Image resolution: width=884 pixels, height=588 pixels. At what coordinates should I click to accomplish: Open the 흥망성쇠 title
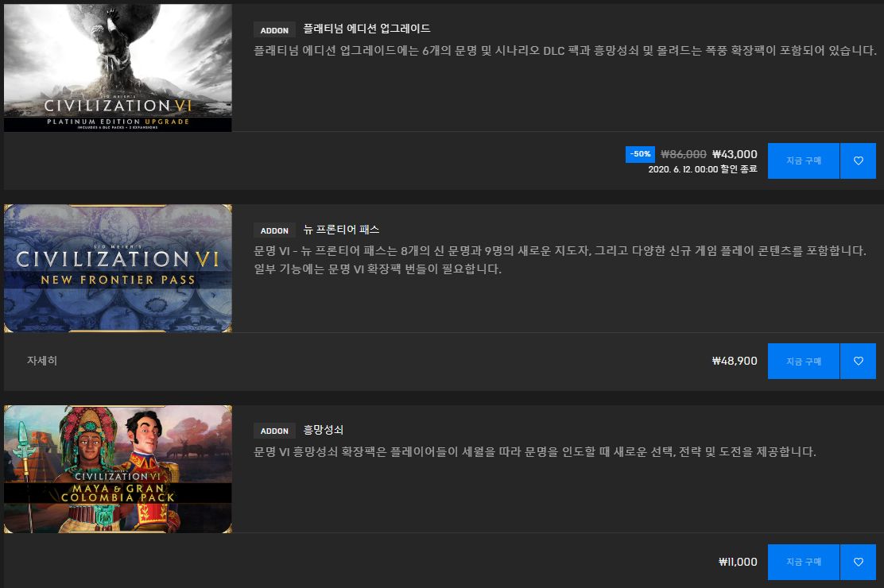(x=323, y=430)
